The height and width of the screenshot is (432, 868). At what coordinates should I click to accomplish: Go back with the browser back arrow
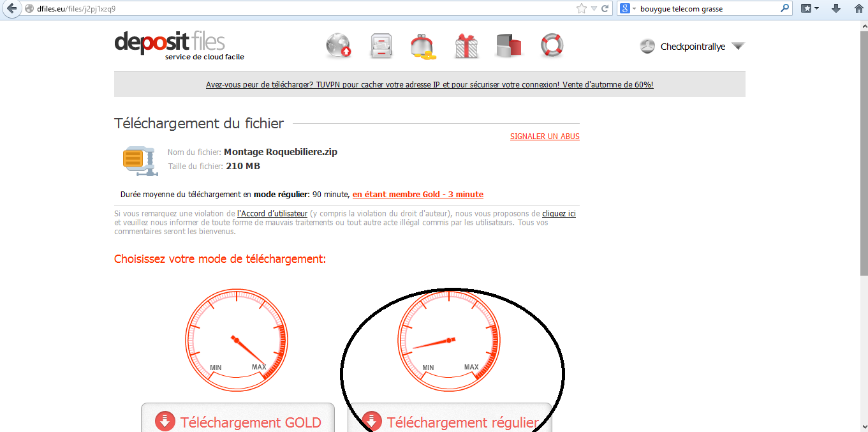pyautogui.click(x=11, y=9)
